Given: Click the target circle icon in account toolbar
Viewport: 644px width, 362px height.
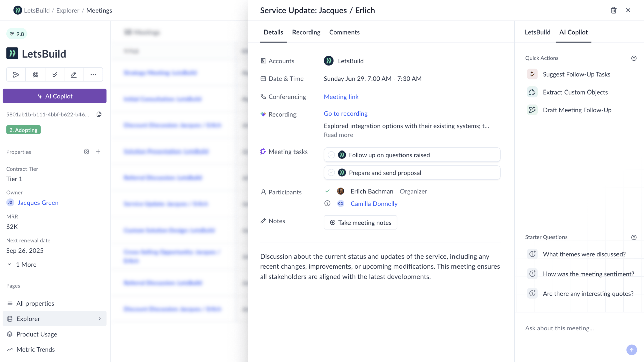Looking at the screenshot, I should coord(35,74).
